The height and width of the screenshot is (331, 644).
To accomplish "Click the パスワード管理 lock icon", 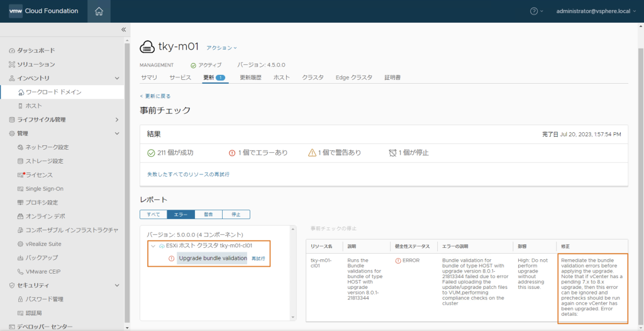I will point(21,299).
